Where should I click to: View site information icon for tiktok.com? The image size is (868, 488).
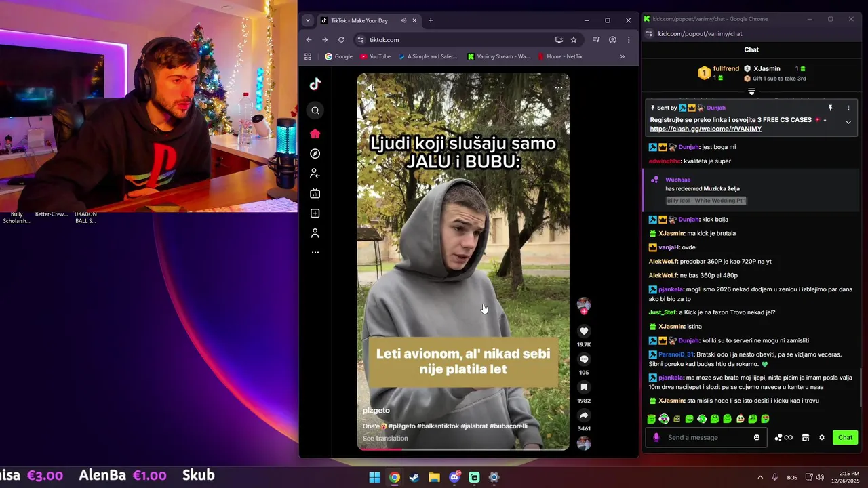coord(360,40)
